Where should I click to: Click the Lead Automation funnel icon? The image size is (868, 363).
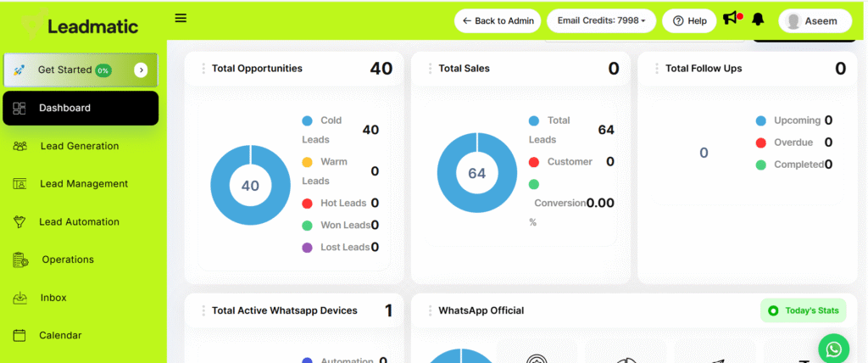point(20,221)
